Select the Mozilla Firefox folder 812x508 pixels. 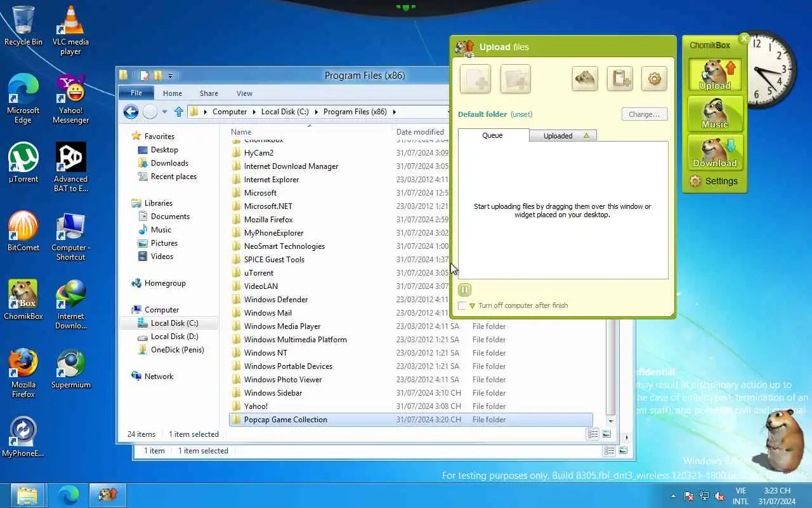[x=268, y=220]
